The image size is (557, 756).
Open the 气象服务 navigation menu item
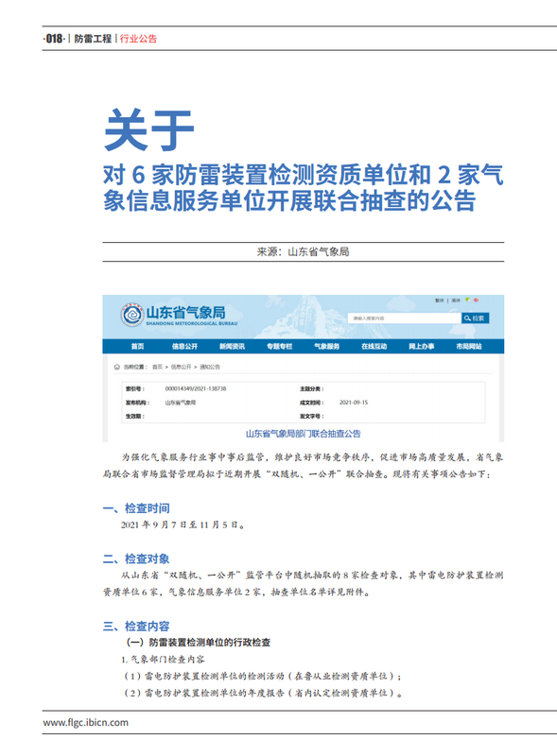pos(327,346)
